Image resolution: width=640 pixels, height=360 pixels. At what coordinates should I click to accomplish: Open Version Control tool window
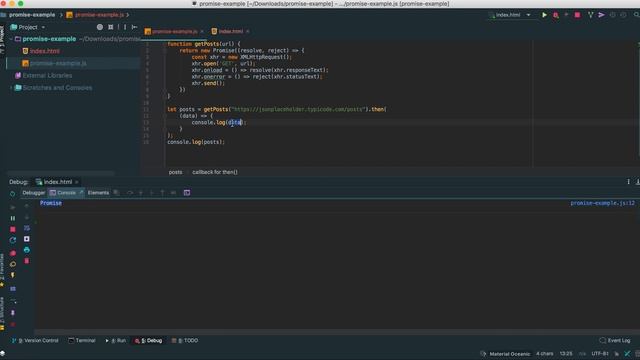click(x=36, y=341)
